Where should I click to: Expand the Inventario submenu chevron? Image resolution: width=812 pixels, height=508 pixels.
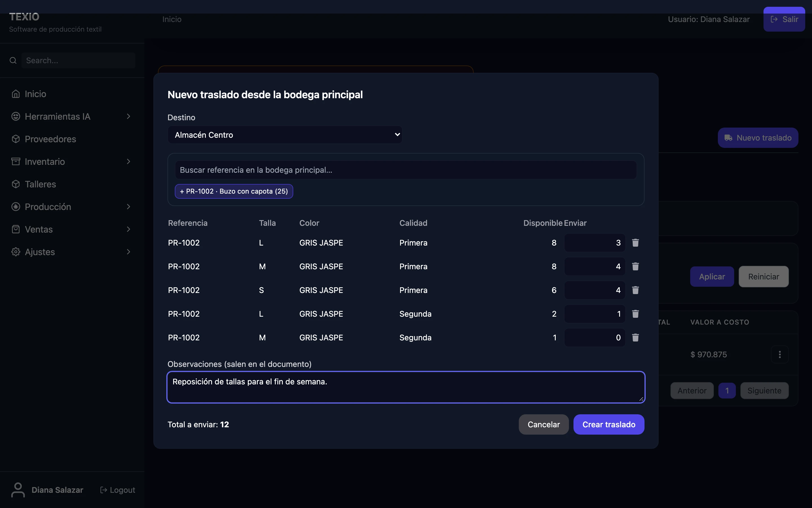coord(129,162)
